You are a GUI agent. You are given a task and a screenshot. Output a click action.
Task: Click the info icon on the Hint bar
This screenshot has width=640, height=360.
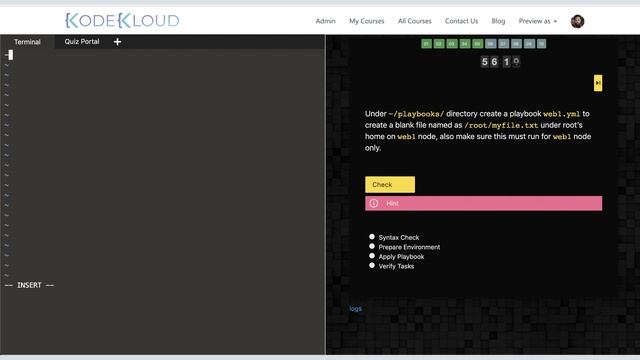point(373,203)
